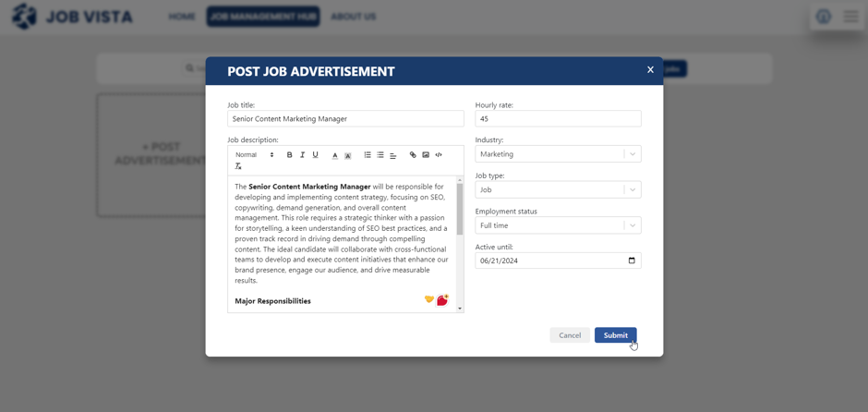This screenshot has height=412, width=868.
Task: Open the text color picker
Action: tap(335, 155)
